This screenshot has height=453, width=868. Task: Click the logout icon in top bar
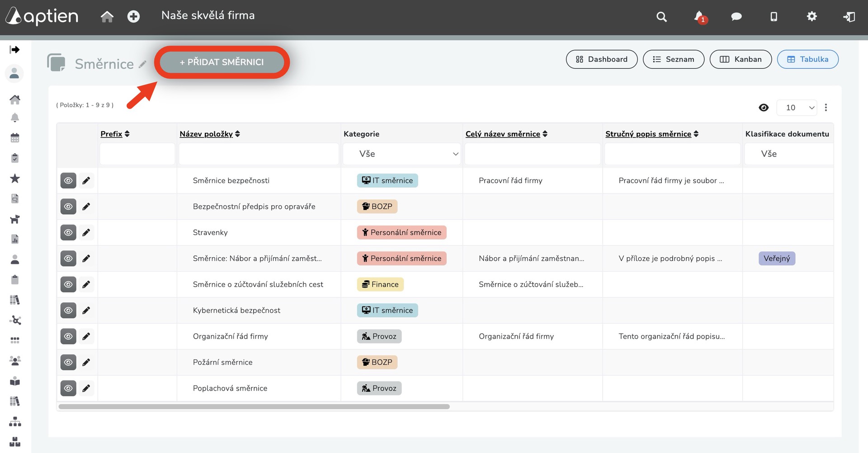point(849,17)
